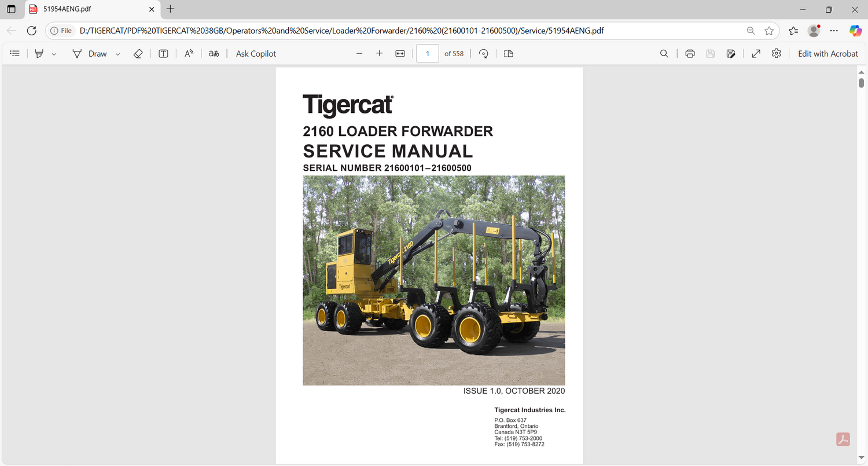Click the page number field
868x466 pixels.
[x=428, y=53]
